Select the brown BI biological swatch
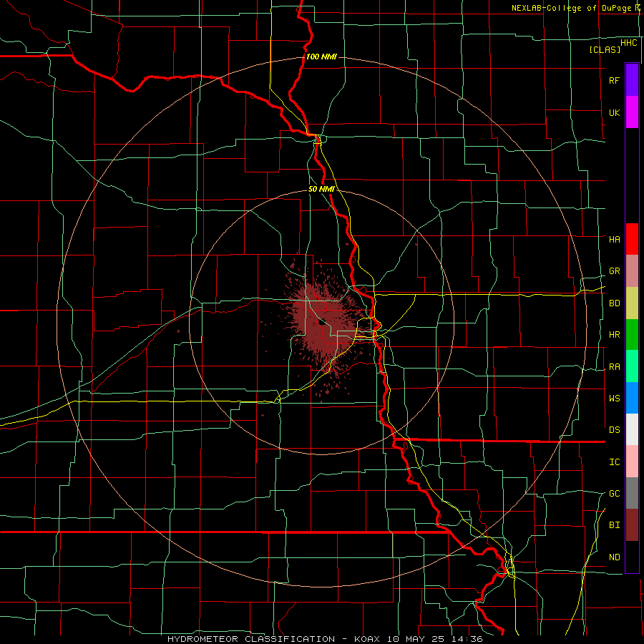 632,525
